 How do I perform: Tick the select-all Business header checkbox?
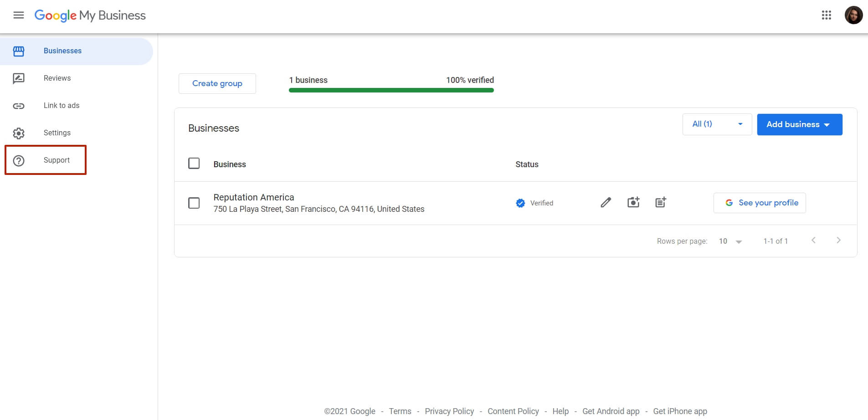click(194, 163)
